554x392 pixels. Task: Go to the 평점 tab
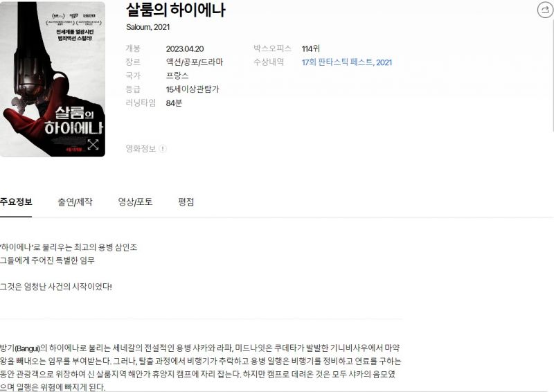pyautogui.click(x=186, y=202)
